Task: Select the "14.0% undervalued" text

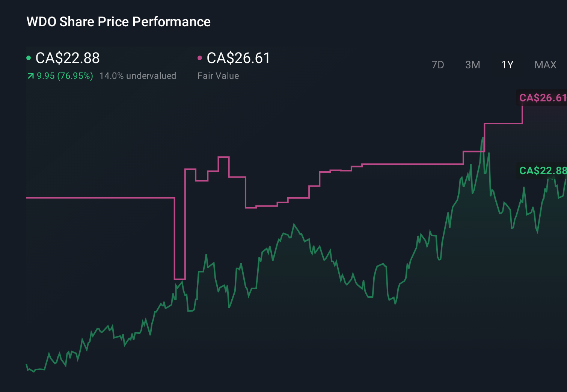Action: coord(138,75)
